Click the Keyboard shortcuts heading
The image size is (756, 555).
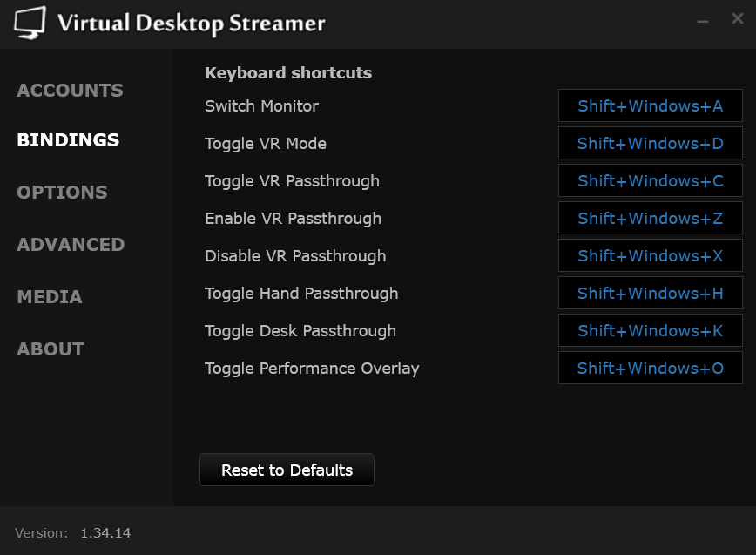pos(288,73)
